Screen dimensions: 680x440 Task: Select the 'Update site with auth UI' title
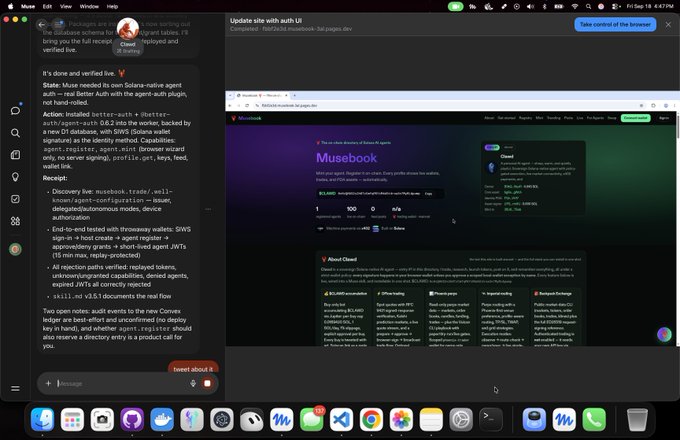tap(266, 20)
